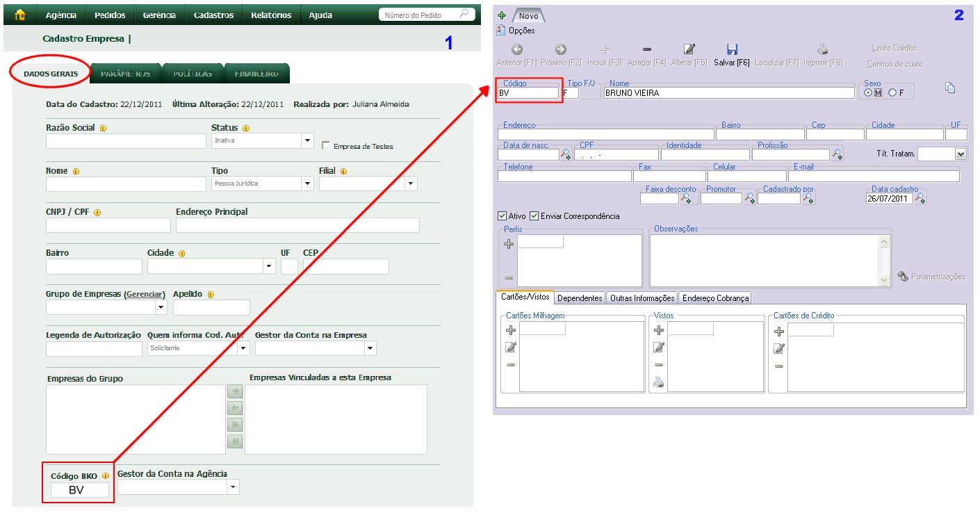Click the Parametrizações button
This screenshot has width=980, height=513.
[931, 277]
